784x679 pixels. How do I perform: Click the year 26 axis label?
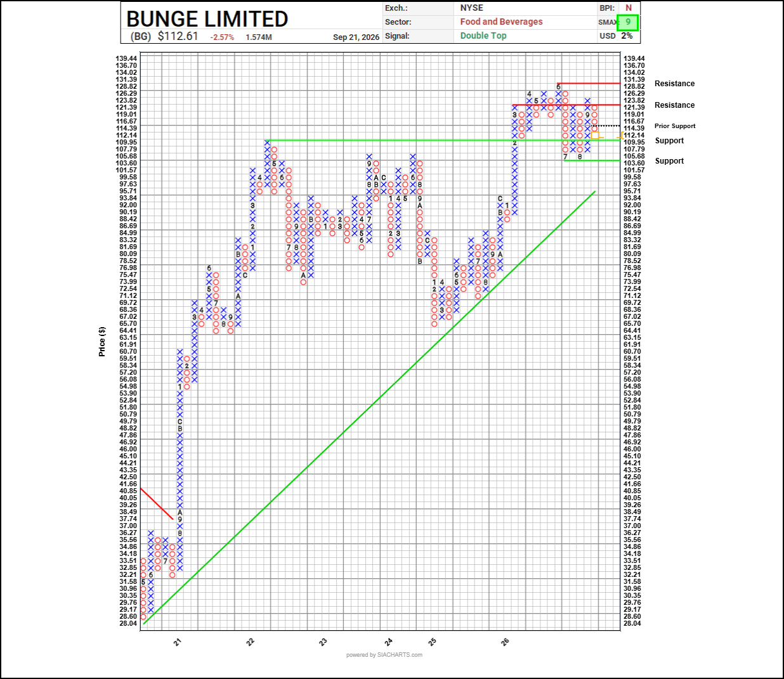point(505,642)
